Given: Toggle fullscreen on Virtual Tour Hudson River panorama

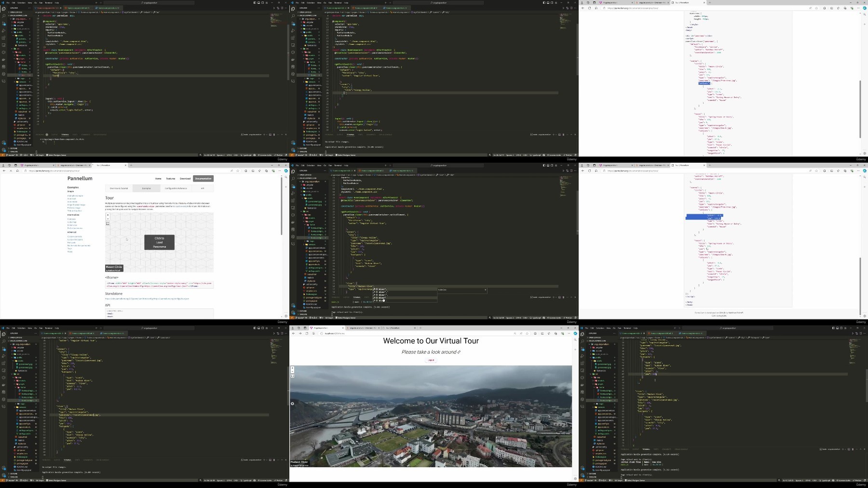Looking at the screenshot, I should [292, 376].
